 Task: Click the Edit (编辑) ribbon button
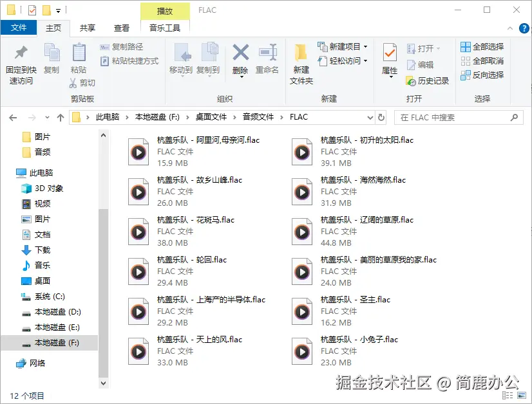(x=420, y=65)
